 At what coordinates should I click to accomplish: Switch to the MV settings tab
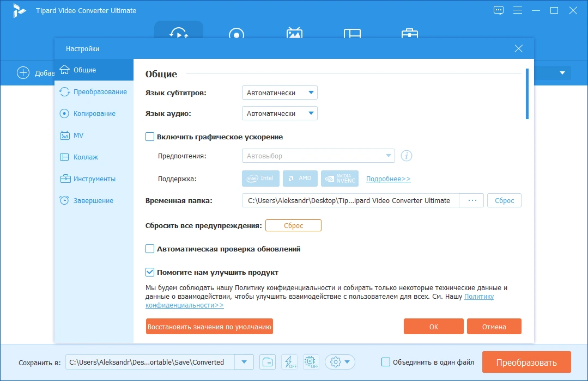tap(94, 135)
